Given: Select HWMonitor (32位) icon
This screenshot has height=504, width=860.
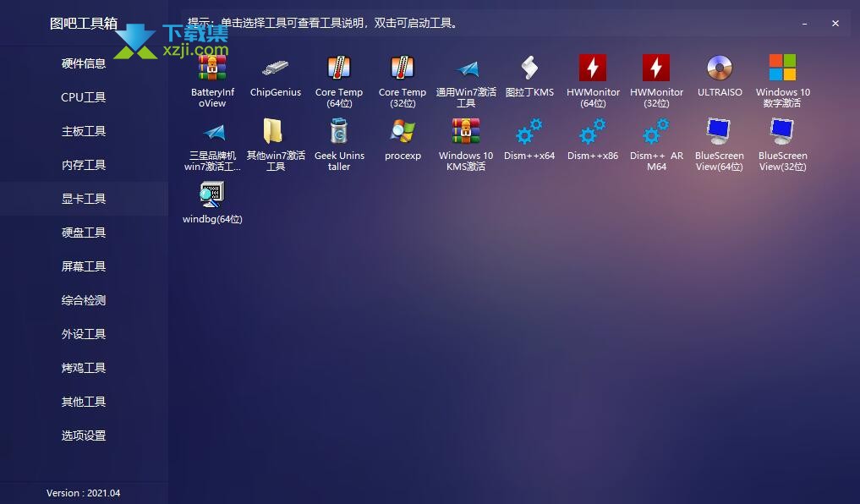Looking at the screenshot, I should pos(656,68).
